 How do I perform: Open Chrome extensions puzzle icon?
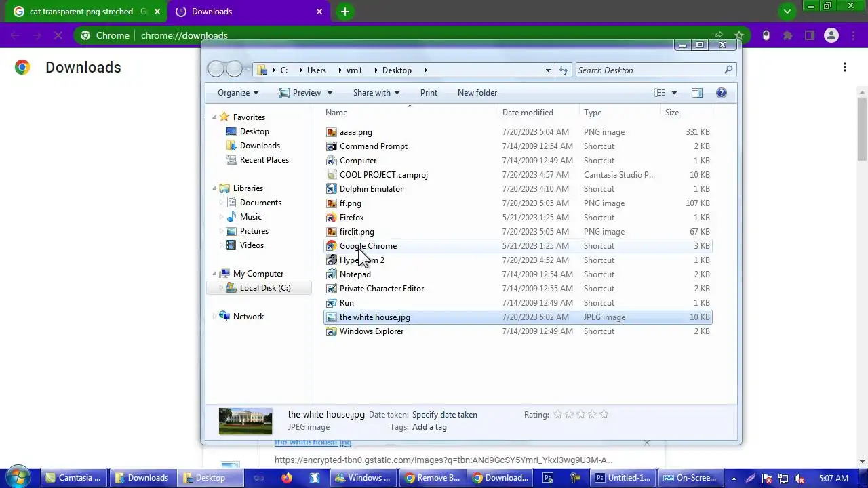pyautogui.click(x=787, y=35)
